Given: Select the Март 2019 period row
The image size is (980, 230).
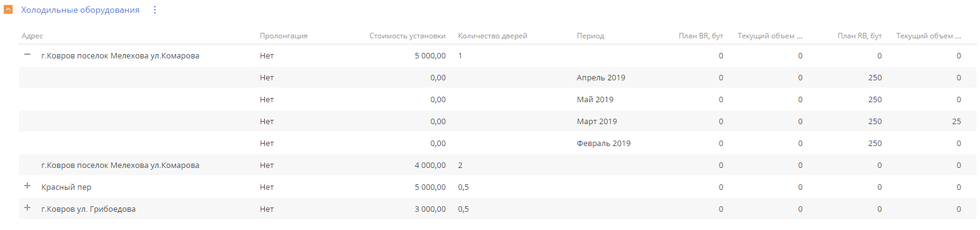Looking at the screenshot, I should click(497, 121).
